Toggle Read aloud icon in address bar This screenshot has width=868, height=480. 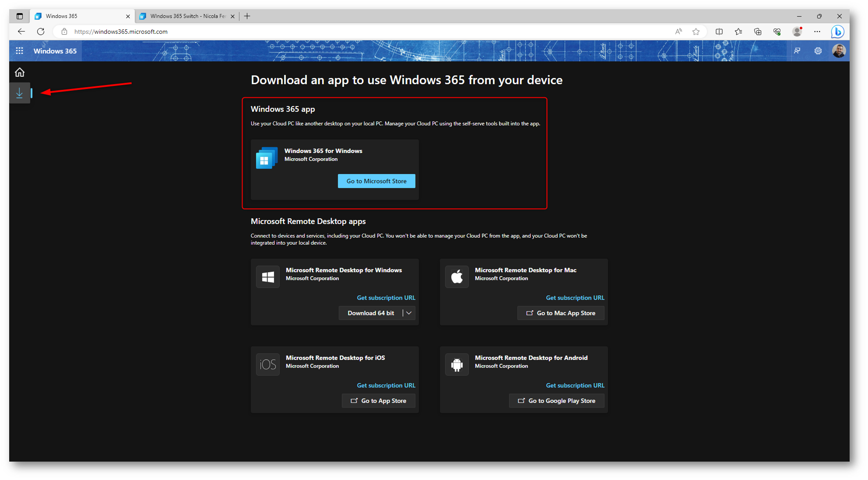click(x=678, y=32)
